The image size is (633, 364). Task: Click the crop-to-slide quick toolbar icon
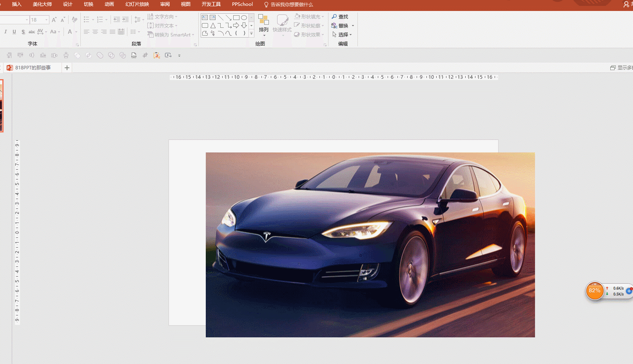point(145,55)
